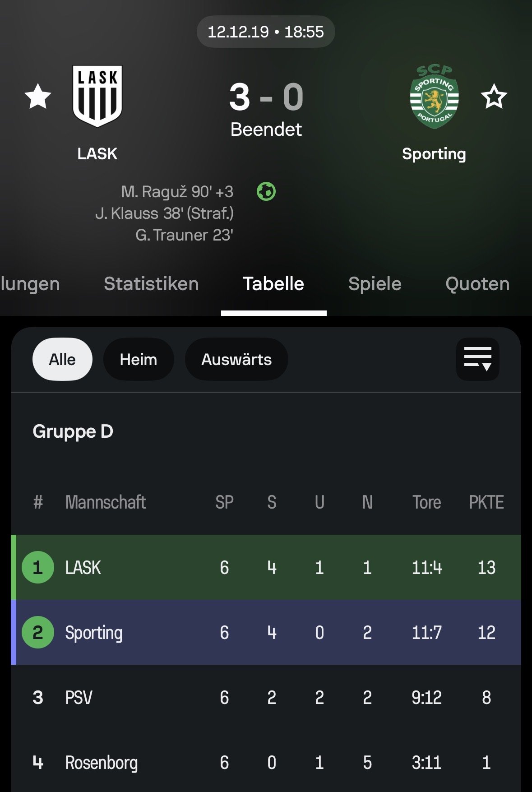Open the Spiele tab
The image size is (532, 792).
pos(375,284)
